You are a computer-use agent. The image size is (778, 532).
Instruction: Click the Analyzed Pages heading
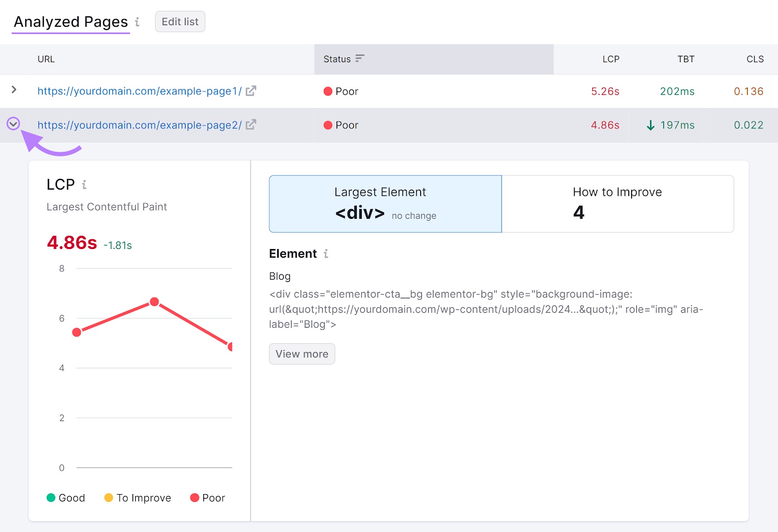(71, 22)
